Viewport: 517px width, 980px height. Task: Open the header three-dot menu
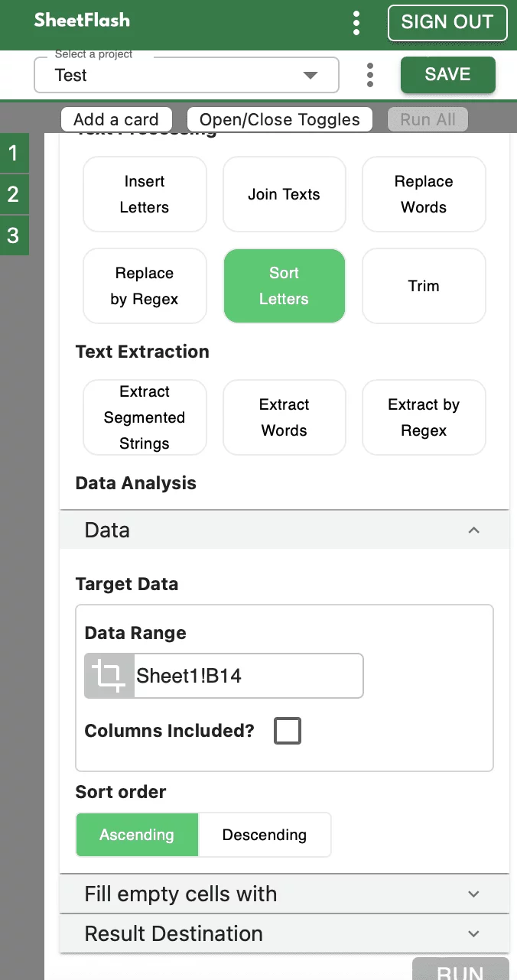(356, 23)
